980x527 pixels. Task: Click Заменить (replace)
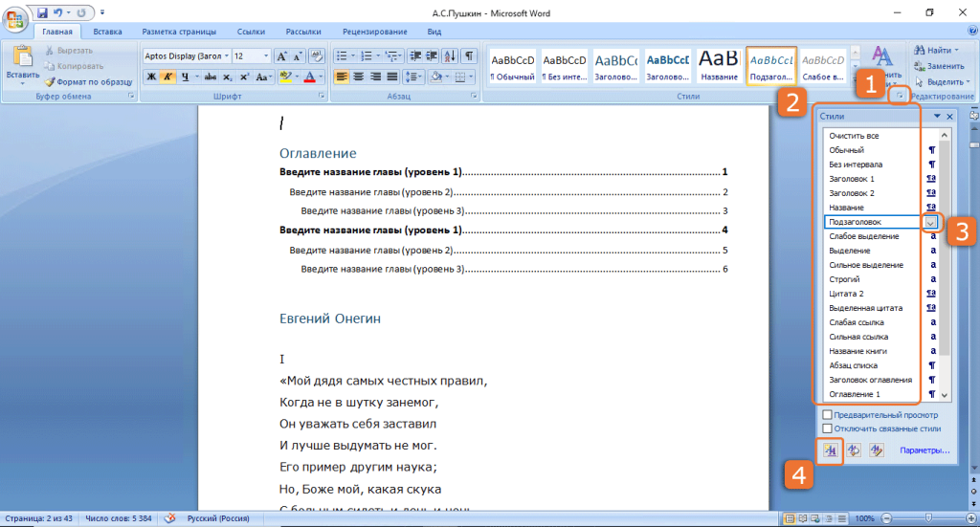[x=939, y=66]
